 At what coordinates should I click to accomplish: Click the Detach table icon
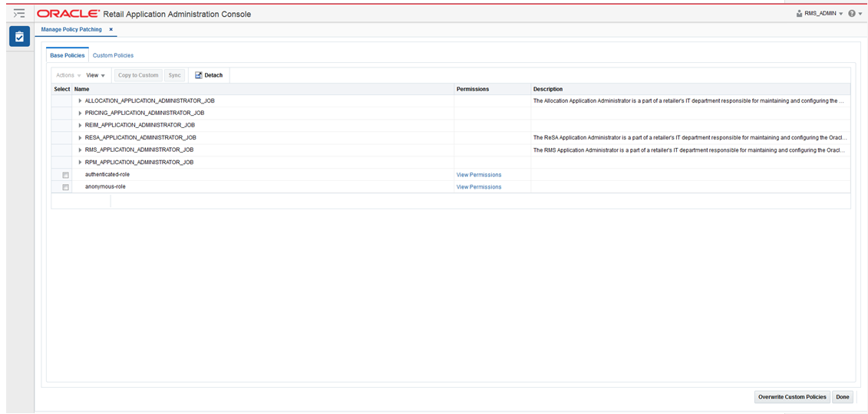[198, 75]
